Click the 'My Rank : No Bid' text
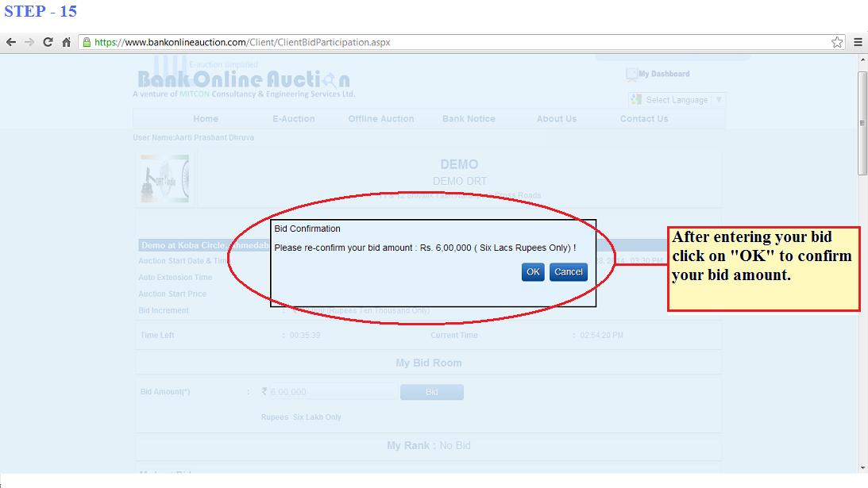The height and width of the screenshot is (488, 868). [x=429, y=445]
